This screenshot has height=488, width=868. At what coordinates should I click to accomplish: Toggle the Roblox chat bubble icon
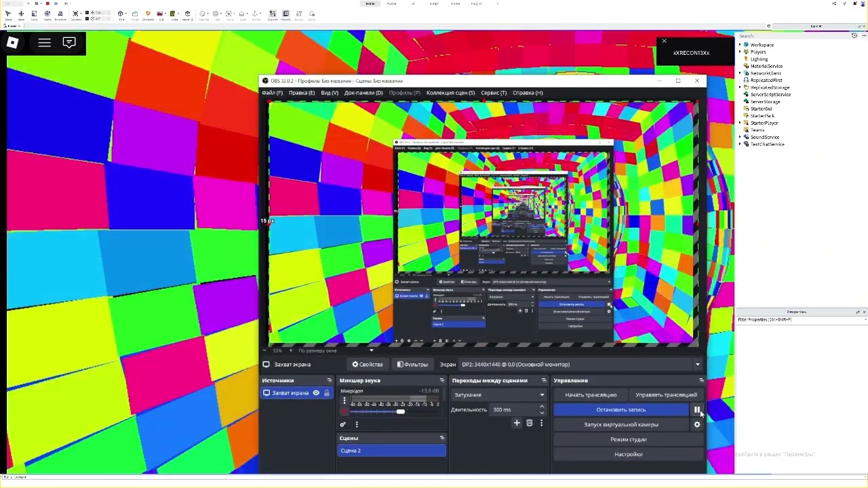click(x=69, y=43)
